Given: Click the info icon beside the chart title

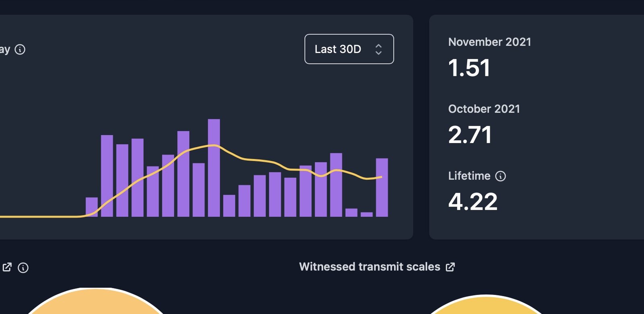Looking at the screenshot, I should pos(20,49).
